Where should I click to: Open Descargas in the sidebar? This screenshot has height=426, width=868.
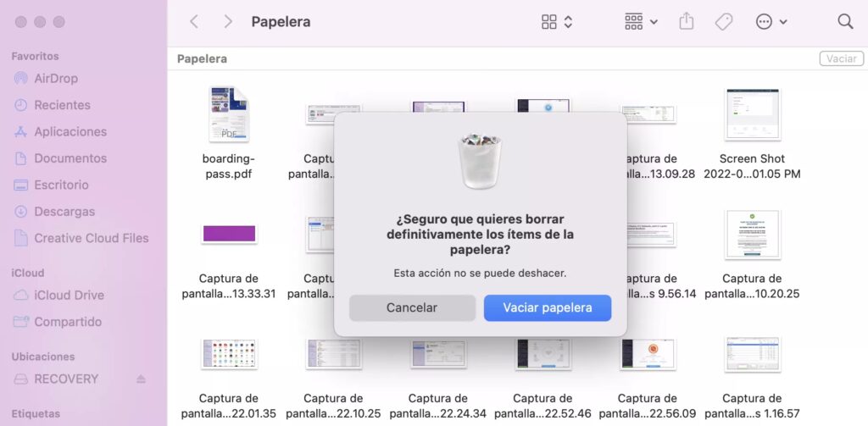tap(64, 212)
